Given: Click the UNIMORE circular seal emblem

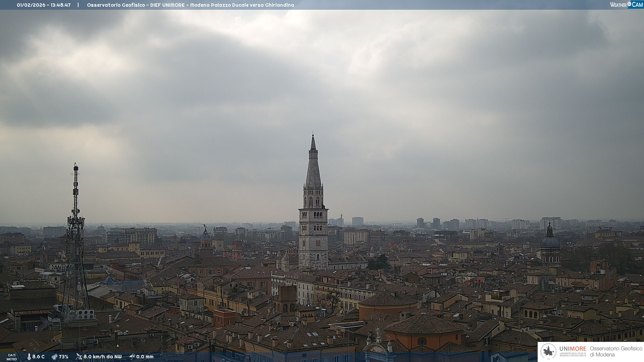Looking at the screenshot, I should click(x=548, y=352).
